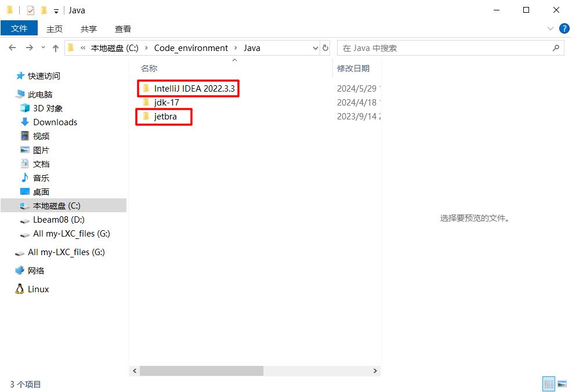572x392 pixels.
Task: Sort by the 修改日期 column header
Action: point(353,68)
